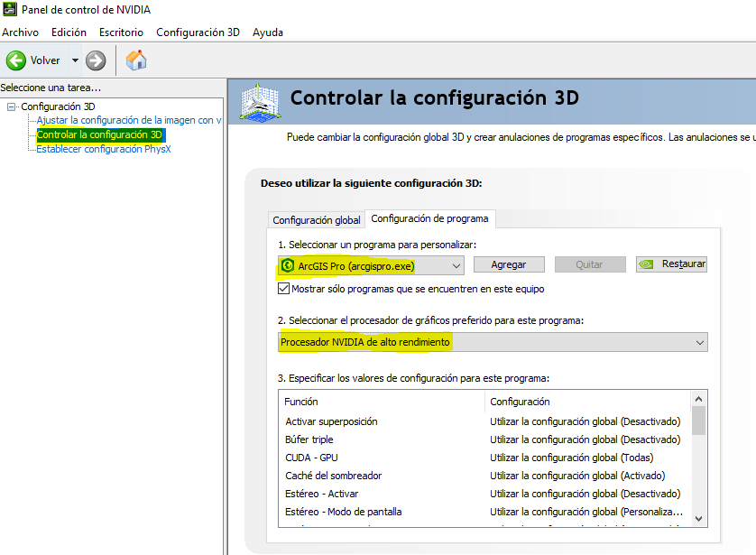This screenshot has width=756, height=555.
Task: Click the grey forward arrow icon
Action: tap(96, 60)
